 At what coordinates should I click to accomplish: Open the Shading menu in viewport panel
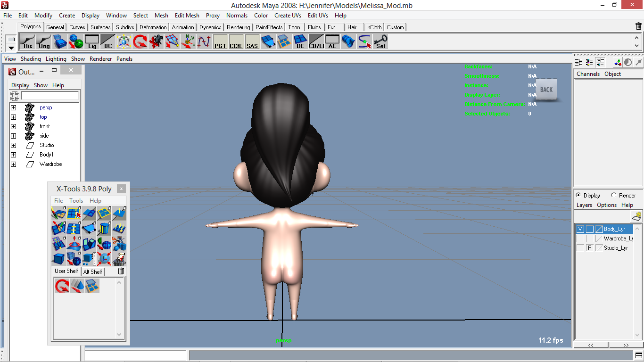31,59
